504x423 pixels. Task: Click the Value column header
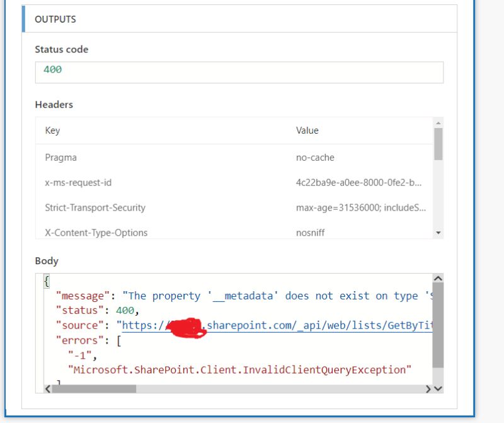pyautogui.click(x=308, y=130)
